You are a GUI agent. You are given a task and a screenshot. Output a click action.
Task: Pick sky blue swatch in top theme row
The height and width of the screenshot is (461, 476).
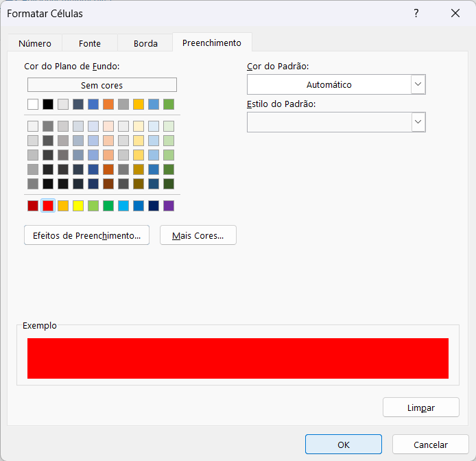point(154,104)
